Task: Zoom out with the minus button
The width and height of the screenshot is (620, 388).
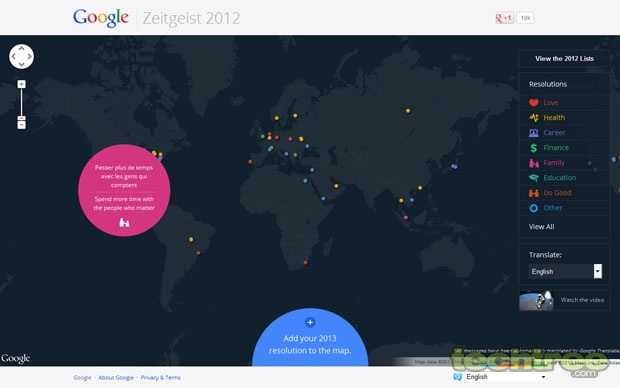Action: tap(21, 125)
